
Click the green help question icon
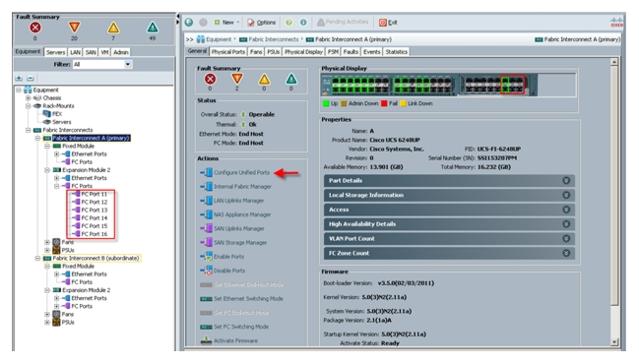pyautogui.click(x=288, y=22)
